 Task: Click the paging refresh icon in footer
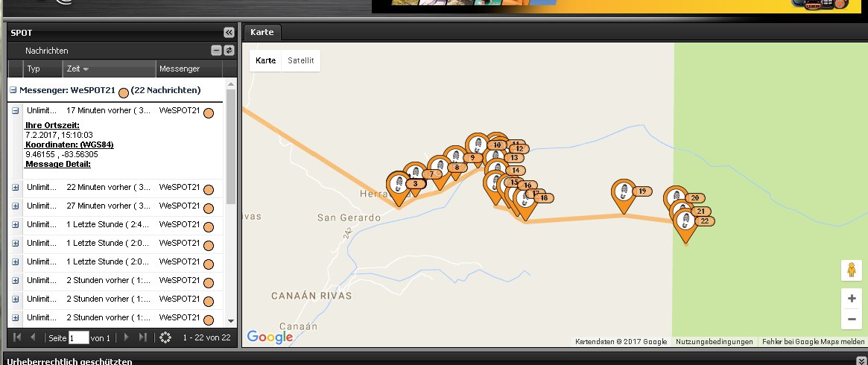pyautogui.click(x=165, y=337)
